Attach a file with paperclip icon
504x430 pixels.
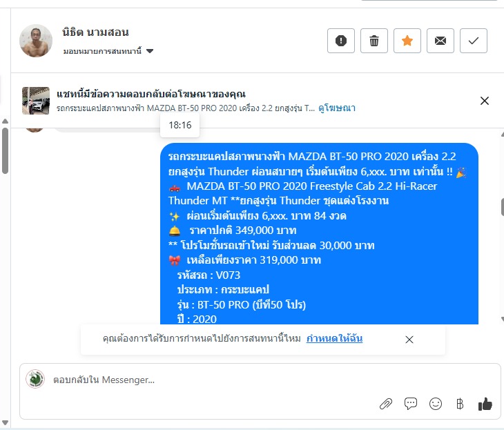(x=386, y=404)
